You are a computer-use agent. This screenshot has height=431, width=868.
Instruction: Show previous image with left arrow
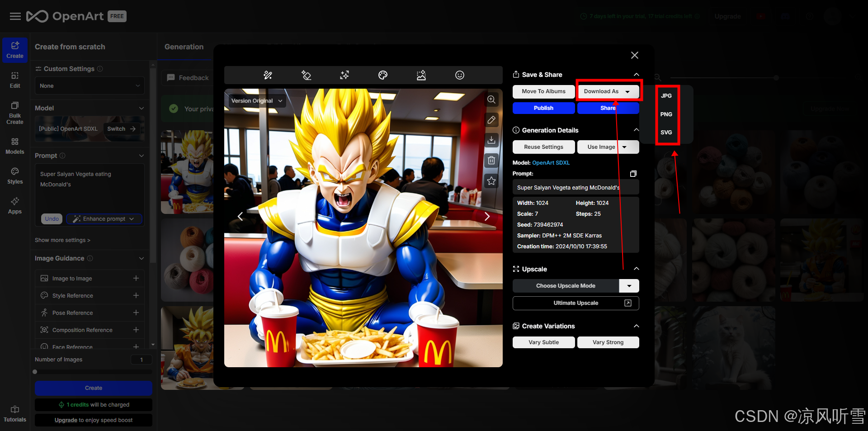[240, 216]
